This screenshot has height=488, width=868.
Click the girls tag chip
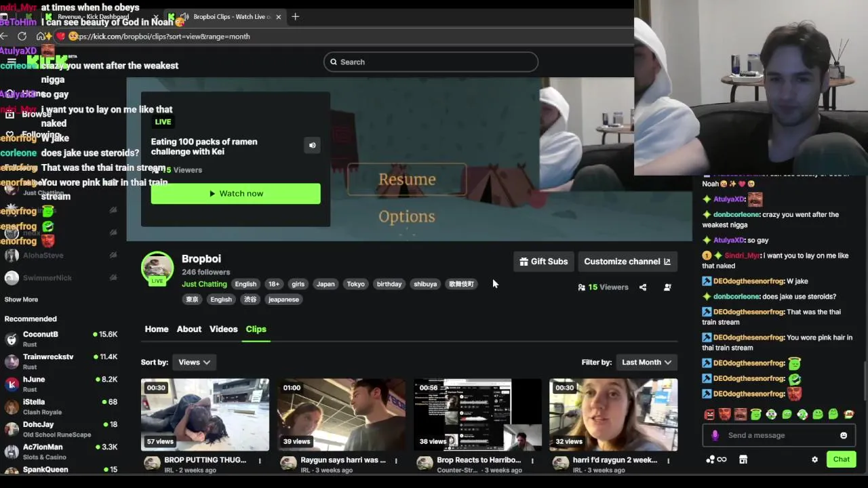click(298, 284)
